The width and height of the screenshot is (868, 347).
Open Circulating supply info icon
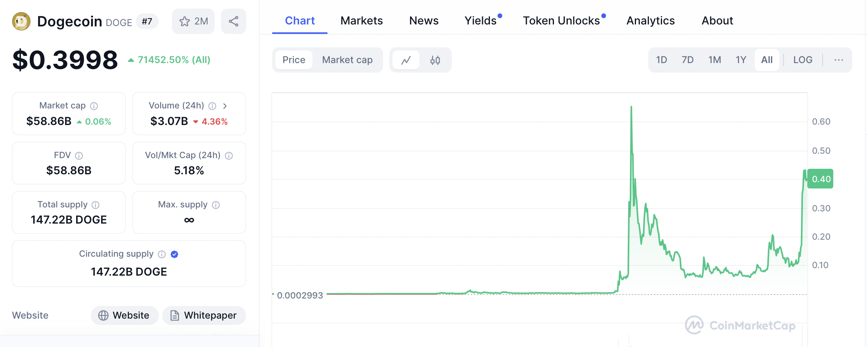tap(162, 254)
